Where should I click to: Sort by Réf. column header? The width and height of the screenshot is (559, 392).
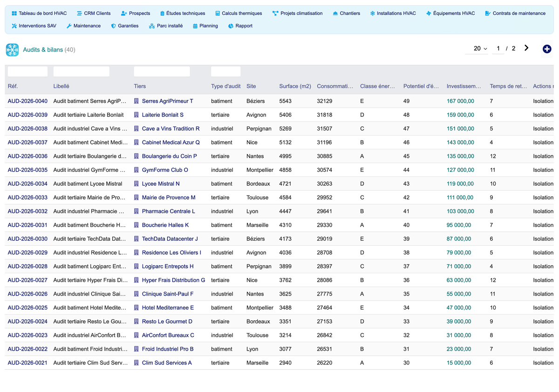(13, 86)
